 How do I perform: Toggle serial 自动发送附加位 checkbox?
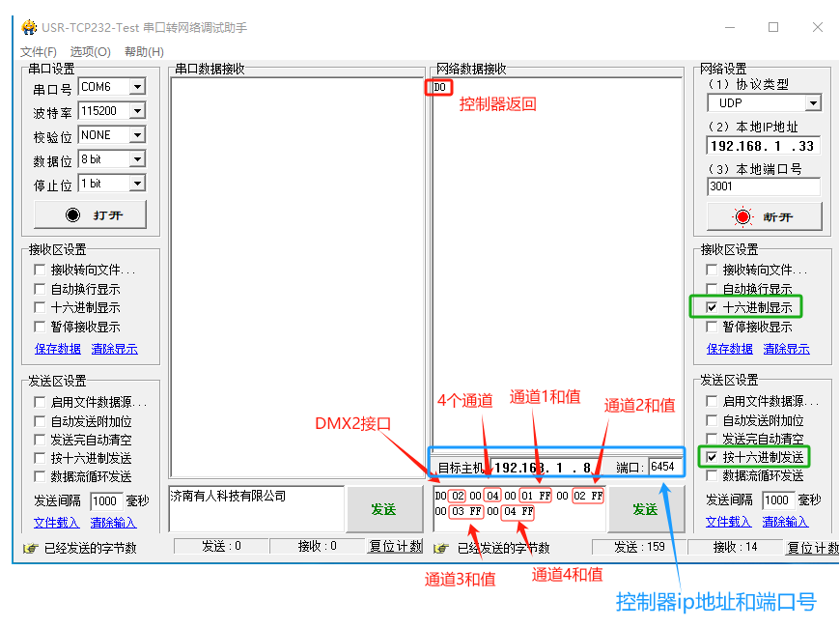(x=40, y=421)
